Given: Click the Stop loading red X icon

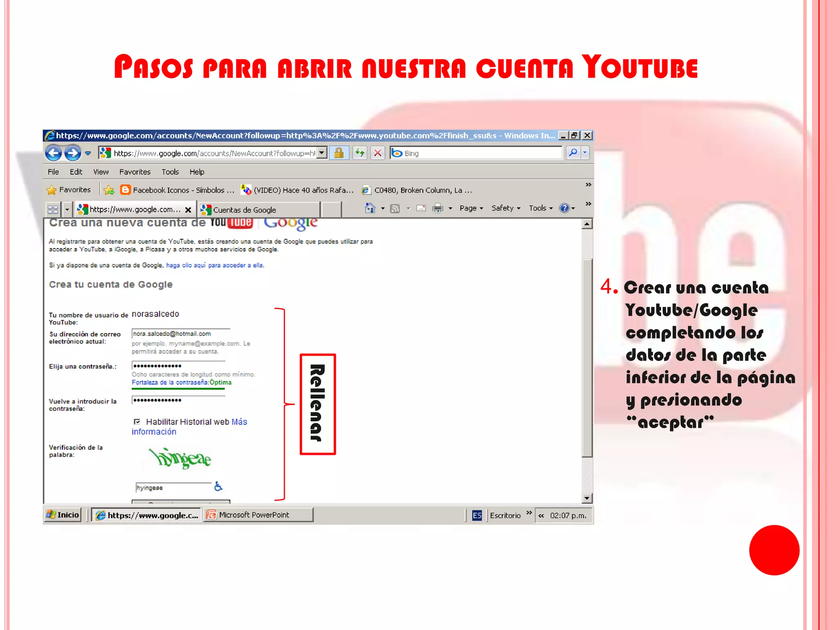Looking at the screenshot, I should 378,153.
